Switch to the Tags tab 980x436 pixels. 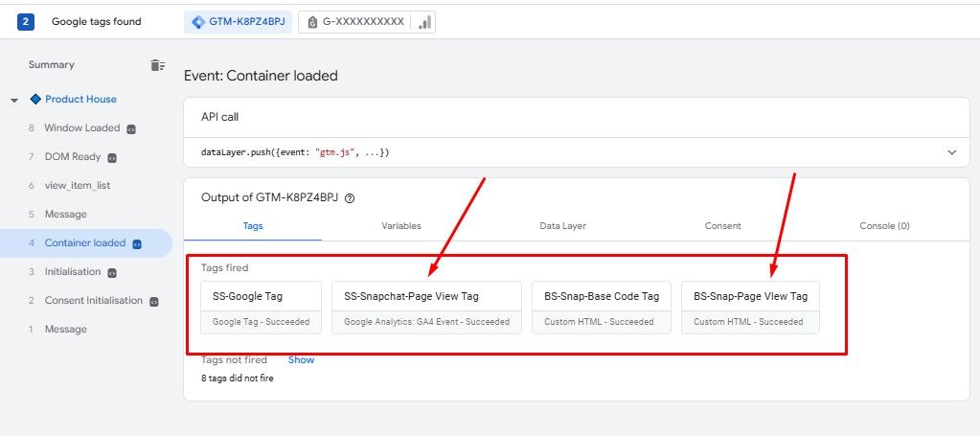coord(253,226)
